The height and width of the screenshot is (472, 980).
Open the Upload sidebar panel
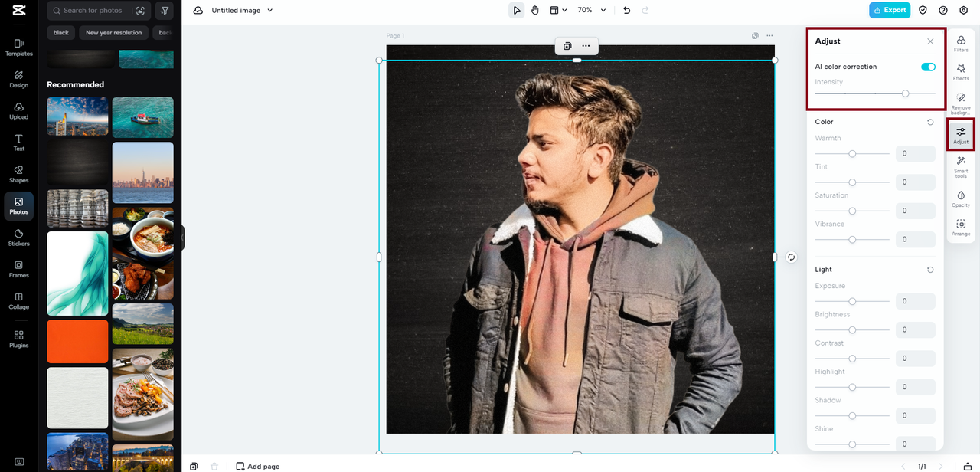[x=19, y=111]
